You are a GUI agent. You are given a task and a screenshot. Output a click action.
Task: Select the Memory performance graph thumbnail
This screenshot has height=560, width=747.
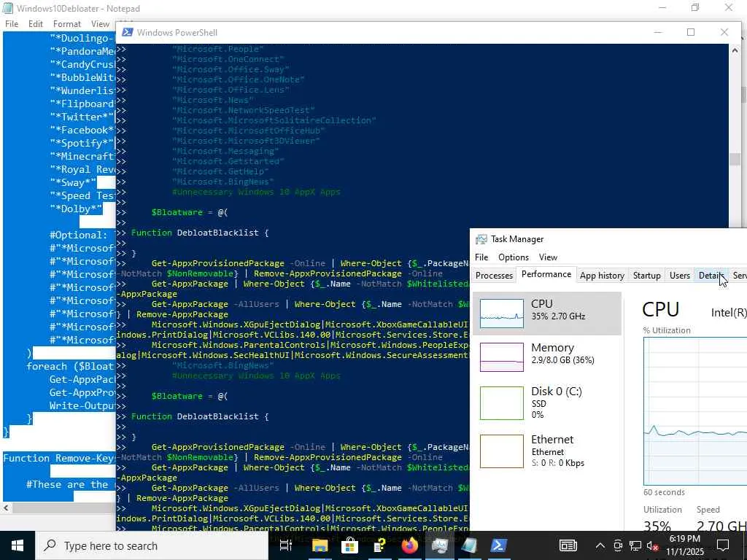click(502, 357)
